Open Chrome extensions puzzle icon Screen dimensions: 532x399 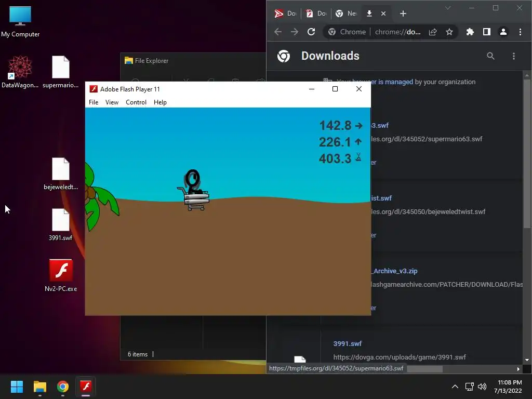[x=470, y=32]
